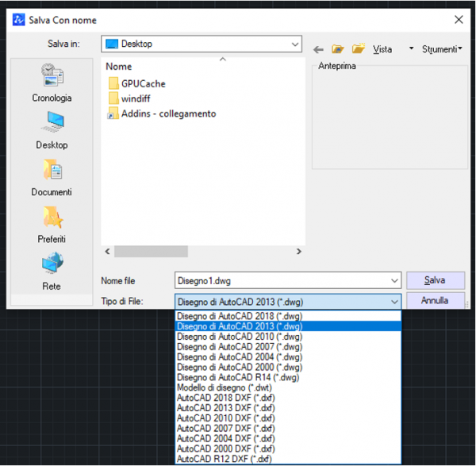
Task: Choose AutoCAD 2010 DXF (*.dxf)
Action: click(x=288, y=418)
